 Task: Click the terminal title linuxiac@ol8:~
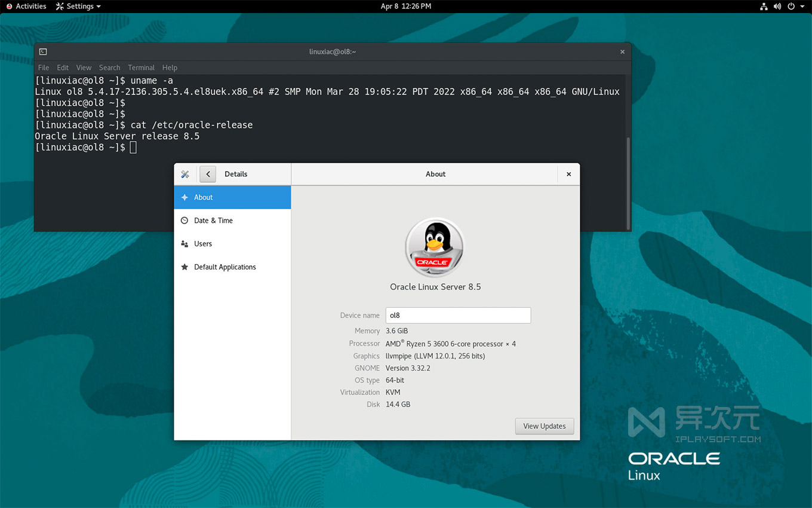[333, 52]
